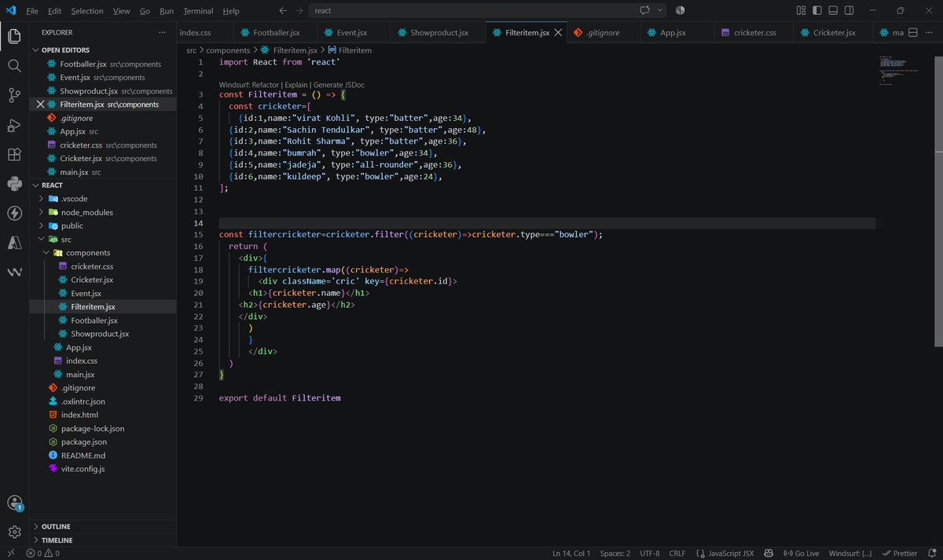Click the Generate JSDoc code lens link
The image size is (943, 560).
[339, 84]
